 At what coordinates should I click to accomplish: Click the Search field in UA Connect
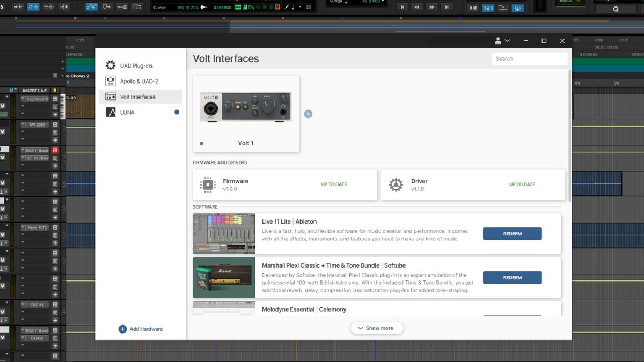(529, 58)
